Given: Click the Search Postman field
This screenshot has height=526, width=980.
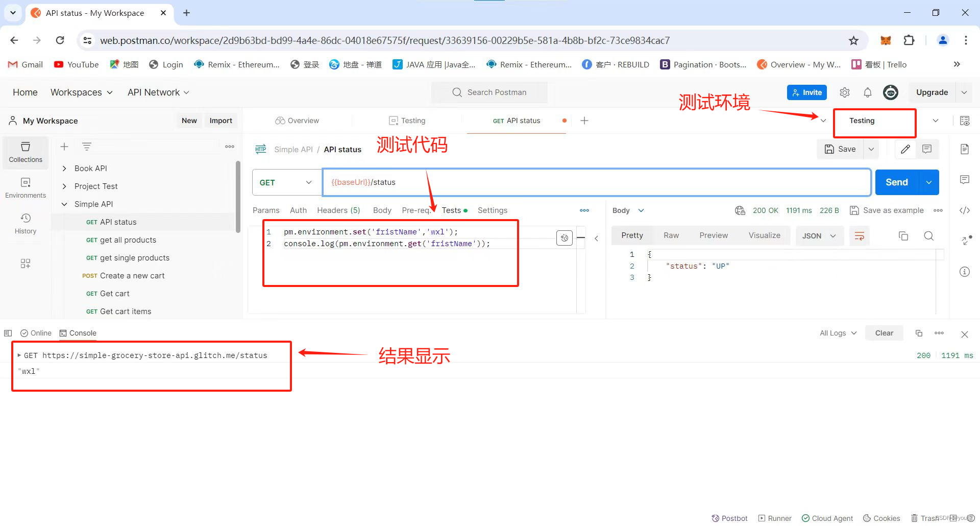Looking at the screenshot, I should [x=489, y=92].
